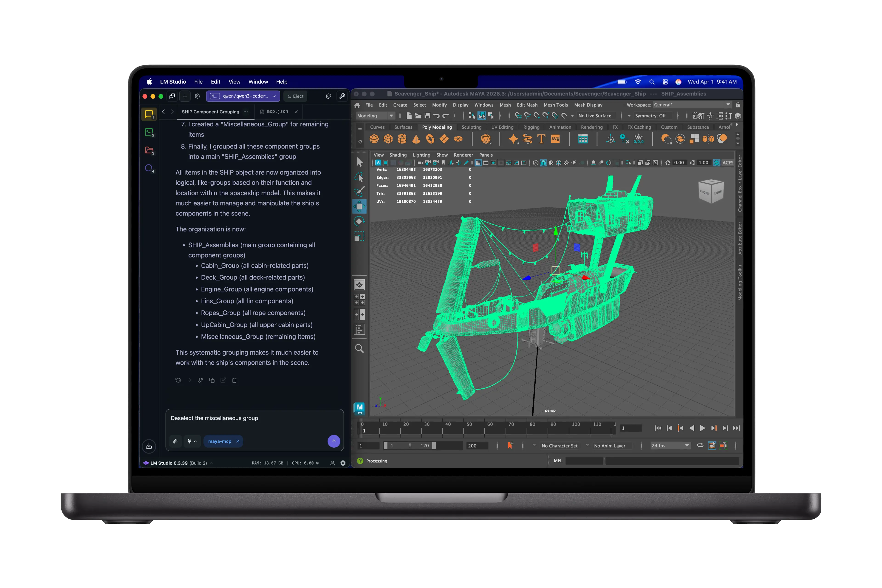Select the Move tool in toolbox
882x588 pixels.
(x=359, y=206)
